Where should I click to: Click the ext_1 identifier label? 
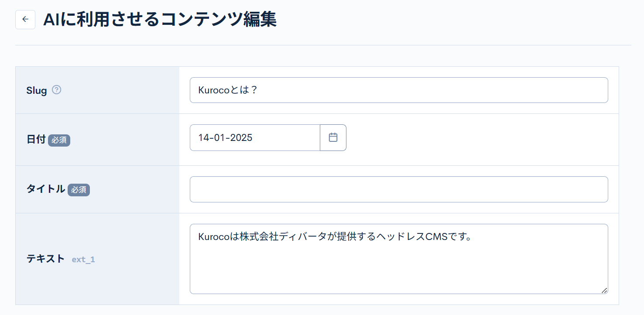83,259
